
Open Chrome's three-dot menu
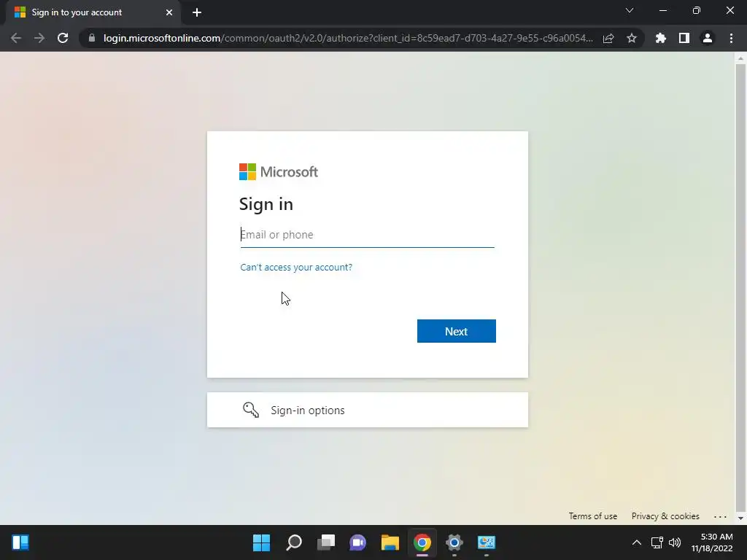(731, 38)
